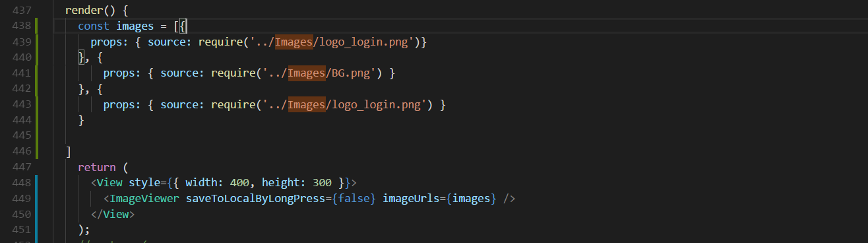Click the highlighted 'Images' folder on line 441

click(x=306, y=73)
